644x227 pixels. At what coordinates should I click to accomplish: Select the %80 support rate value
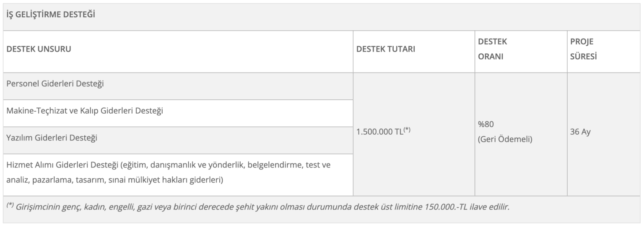486,125
